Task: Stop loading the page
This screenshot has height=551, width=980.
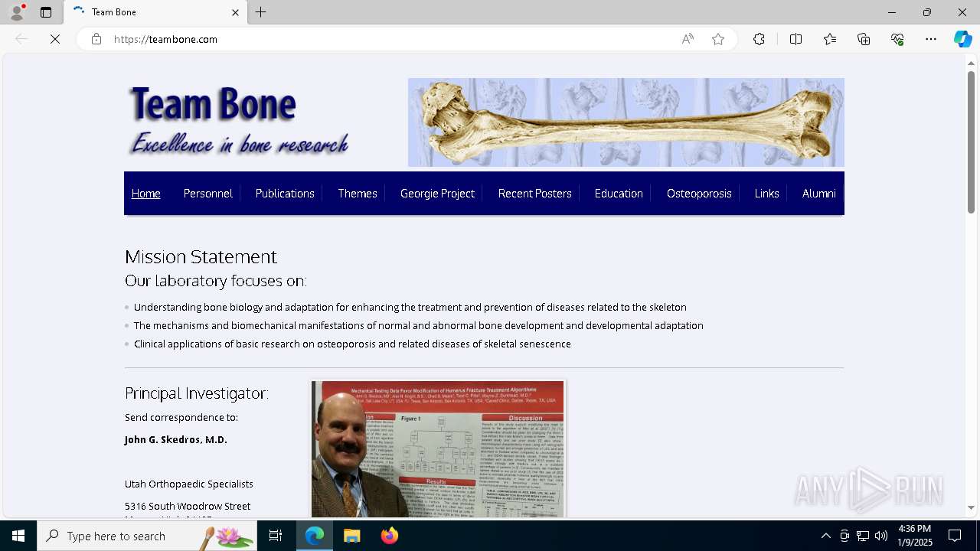Action: click(x=55, y=39)
